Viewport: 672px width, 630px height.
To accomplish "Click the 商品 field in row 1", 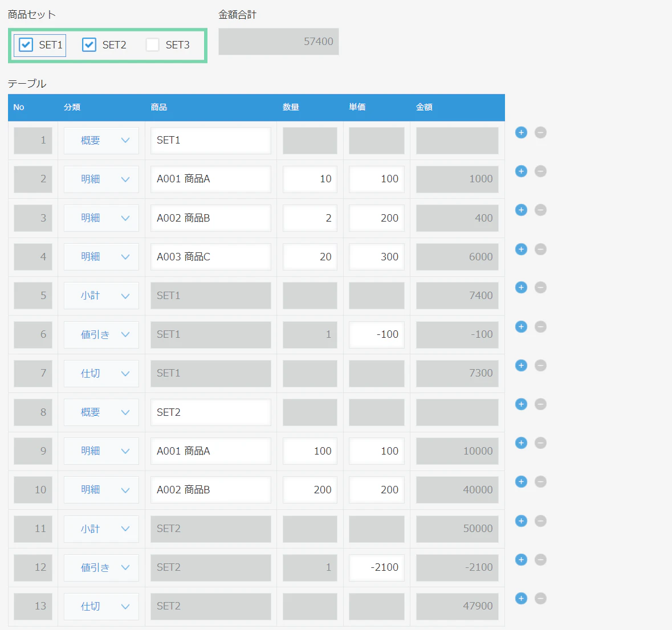I will click(210, 141).
